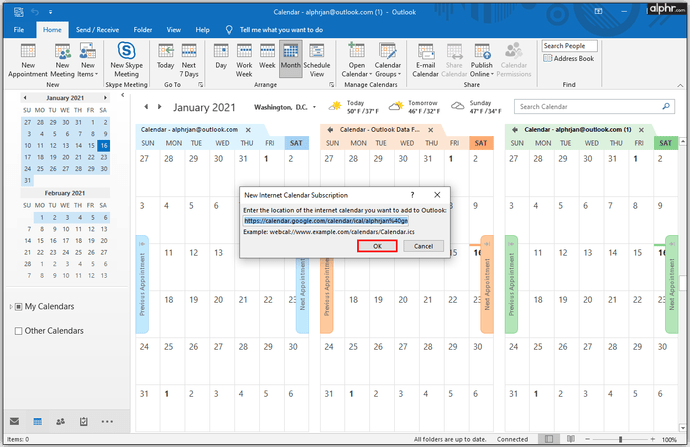Viewport: 690px width, 447px height.
Task: Expand the My Calendars group
Action: coord(11,307)
